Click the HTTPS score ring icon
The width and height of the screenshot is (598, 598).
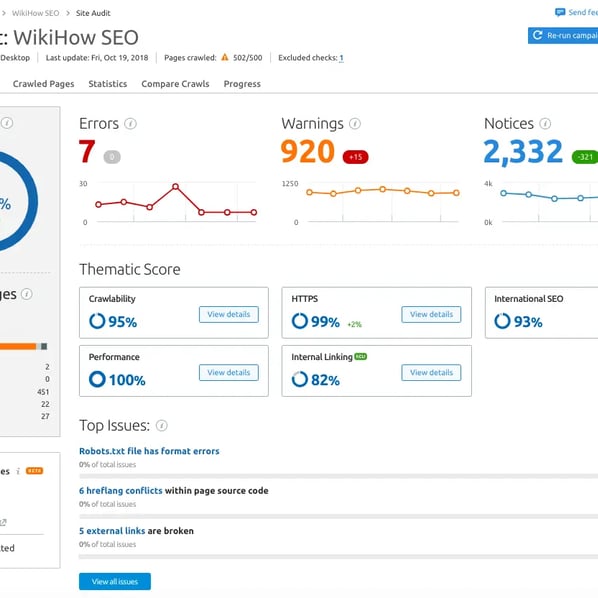(x=299, y=321)
